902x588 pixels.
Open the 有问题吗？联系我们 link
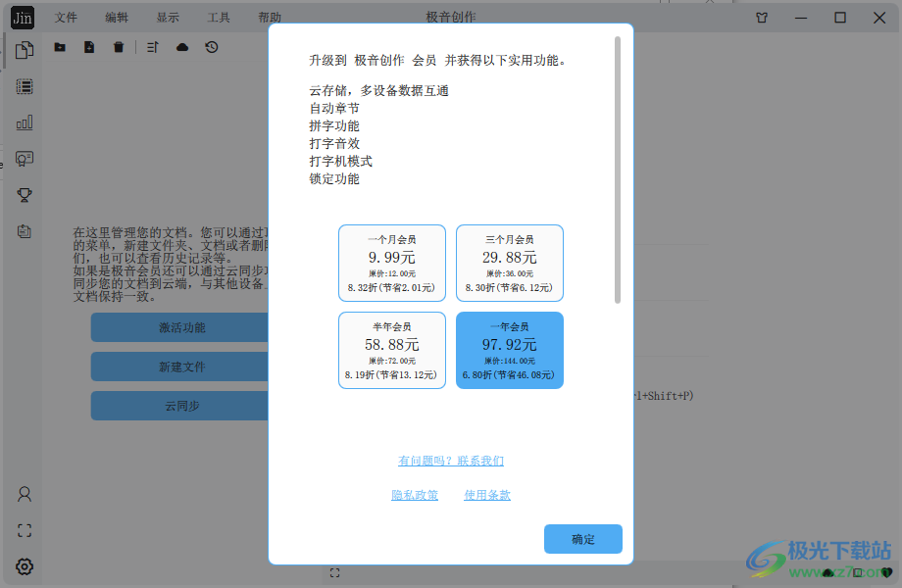pos(451,461)
